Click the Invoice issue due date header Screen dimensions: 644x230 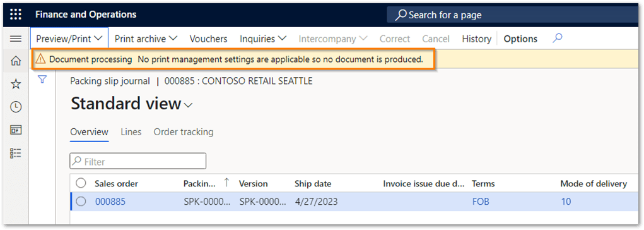[424, 183]
